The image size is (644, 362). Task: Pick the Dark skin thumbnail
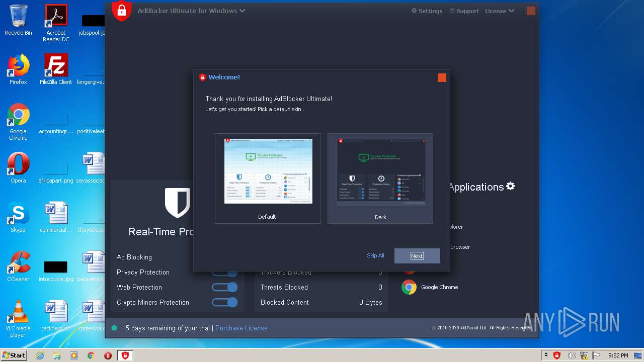click(x=380, y=178)
